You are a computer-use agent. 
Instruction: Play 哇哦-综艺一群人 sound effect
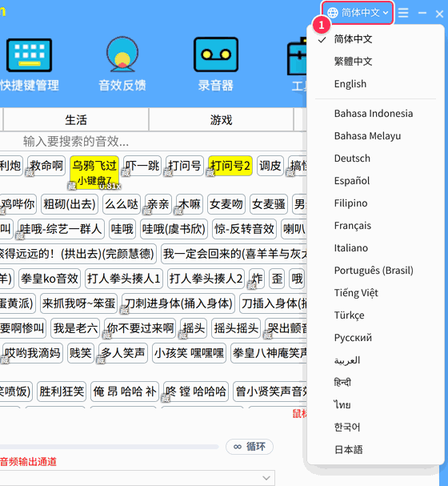click(x=61, y=229)
